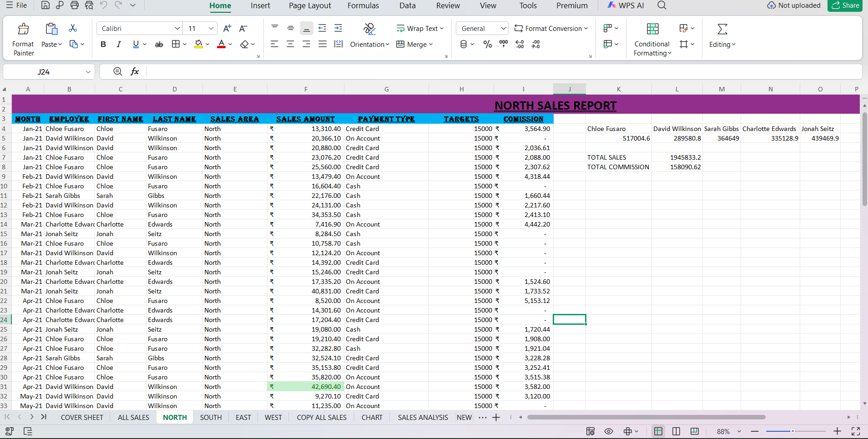Click the zoom slider handle
Screen dimensions: 868x439
pyautogui.click(x=792, y=431)
